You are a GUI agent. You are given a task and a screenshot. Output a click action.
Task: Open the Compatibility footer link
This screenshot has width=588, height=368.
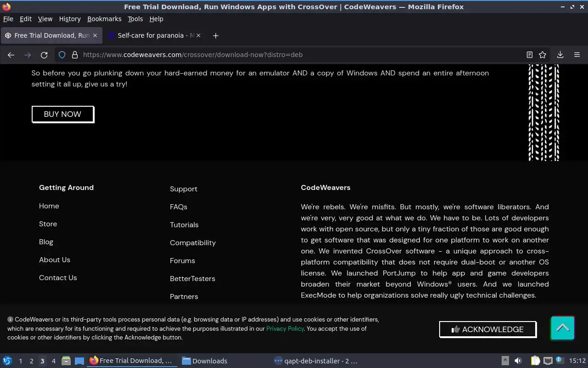coord(193,243)
